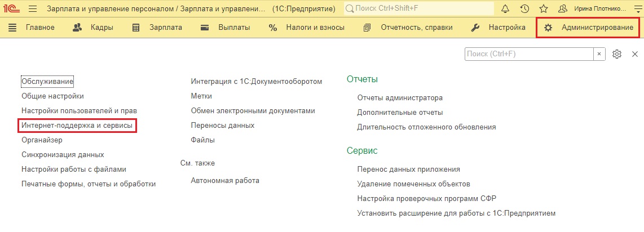Click the Выплаты card icon
The image size is (644, 232).
click(205, 28)
